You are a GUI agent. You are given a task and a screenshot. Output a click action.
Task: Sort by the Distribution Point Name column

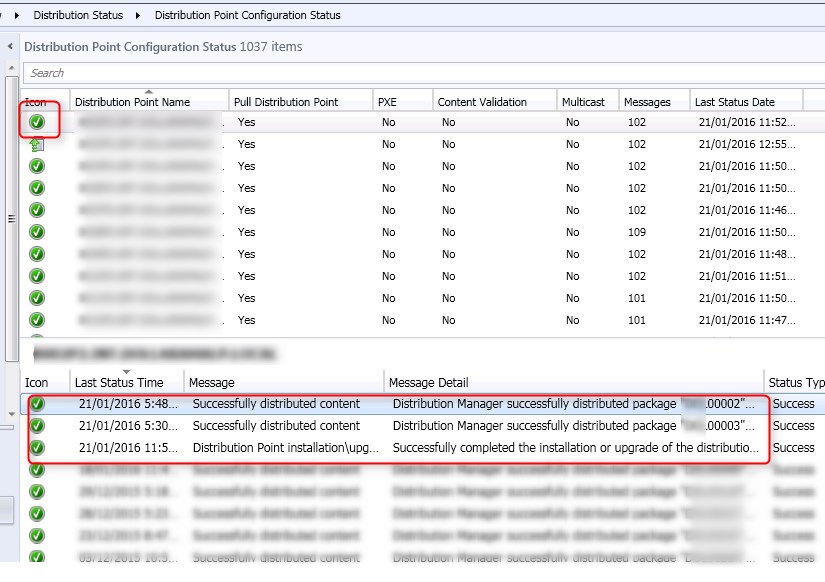pos(149,102)
